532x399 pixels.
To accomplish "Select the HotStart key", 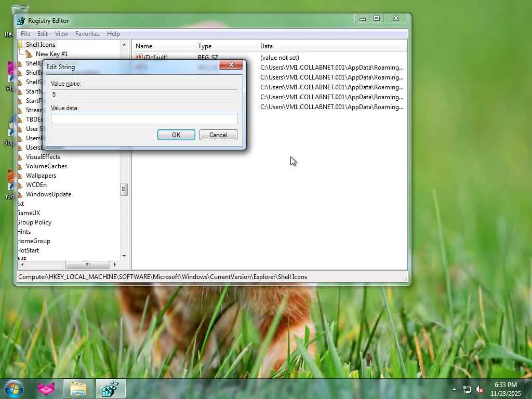I will click(x=28, y=250).
